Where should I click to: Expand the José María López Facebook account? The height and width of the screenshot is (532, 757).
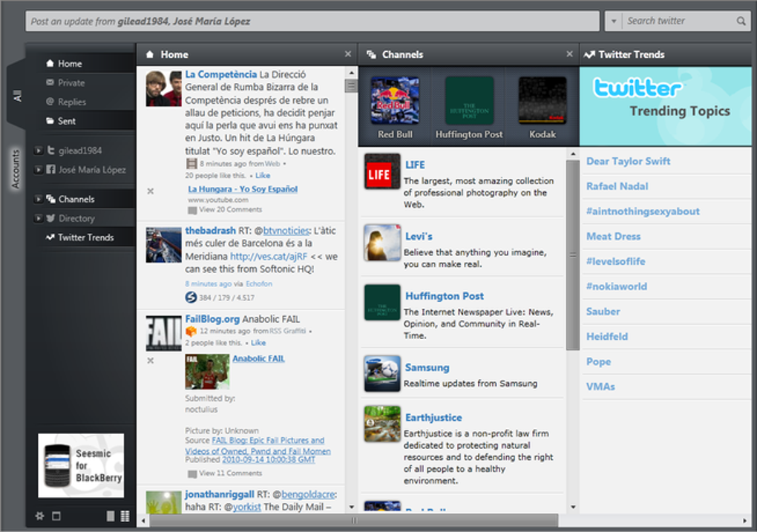(38, 170)
